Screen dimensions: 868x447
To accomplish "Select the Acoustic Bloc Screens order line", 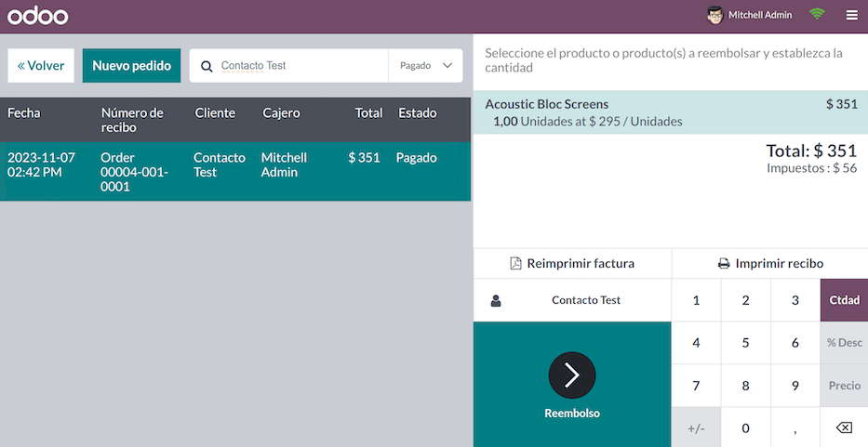I will point(670,112).
